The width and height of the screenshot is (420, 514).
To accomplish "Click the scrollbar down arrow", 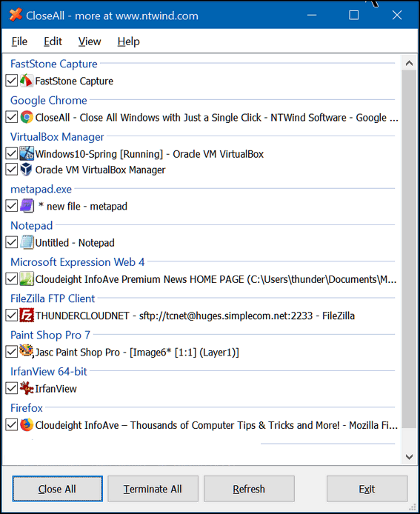I will click(x=409, y=457).
